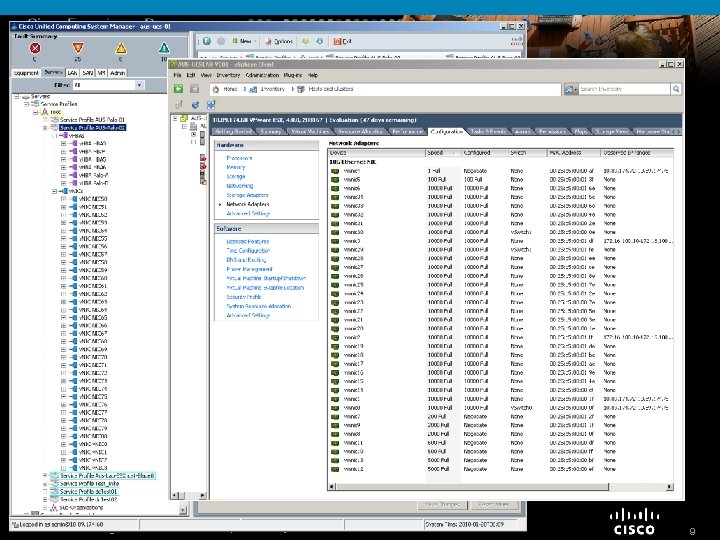The image size is (720, 540).
Task: Click the Switch column header
Action: coord(527,152)
